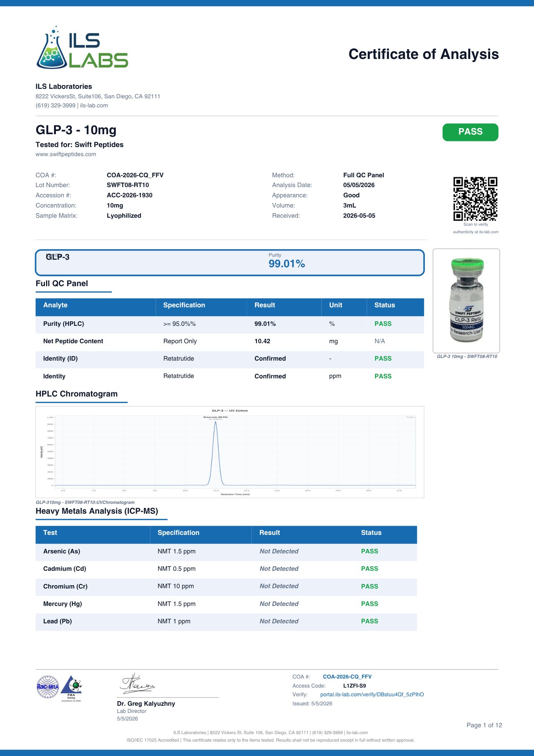Click the ilac-MRA accreditation logo
This screenshot has height=756, width=534.
click(48, 687)
